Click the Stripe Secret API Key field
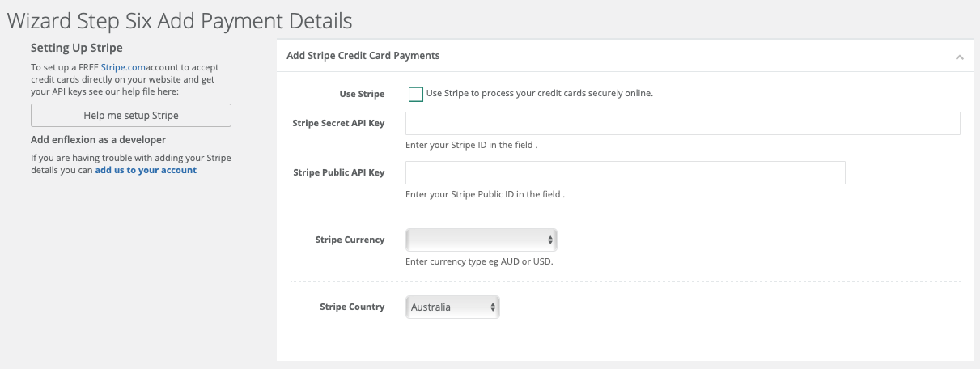 682,123
